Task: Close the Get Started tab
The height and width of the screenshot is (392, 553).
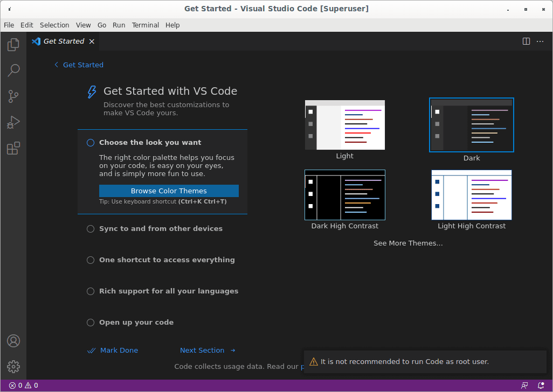Action: pos(92,41)
